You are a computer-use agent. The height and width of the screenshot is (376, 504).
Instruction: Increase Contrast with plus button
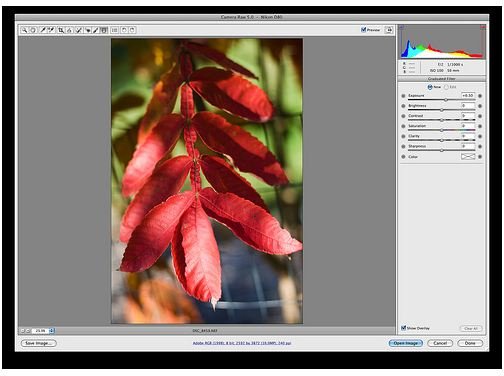[480, 116]
